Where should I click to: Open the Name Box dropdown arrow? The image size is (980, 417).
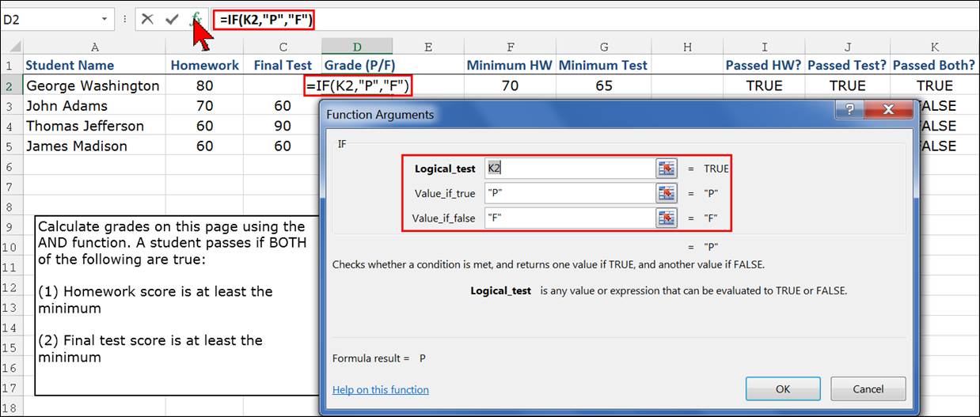click(x=104, y=20)
